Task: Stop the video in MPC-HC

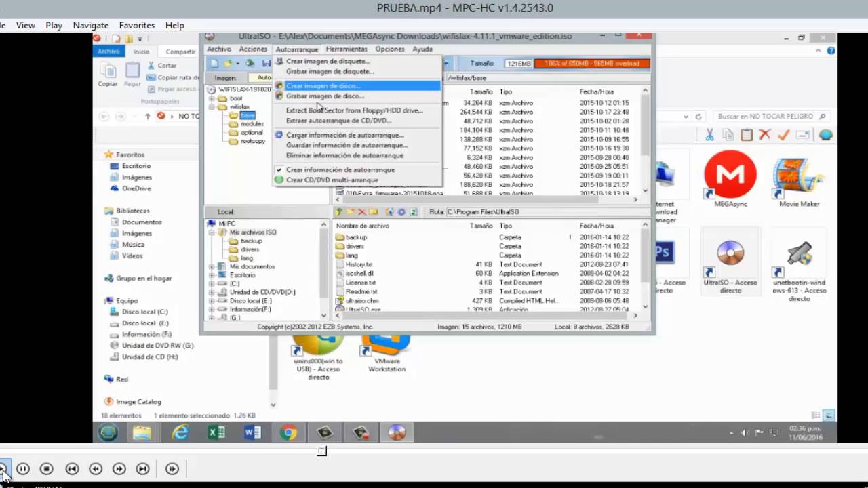Action: click(x=46, y=468)
